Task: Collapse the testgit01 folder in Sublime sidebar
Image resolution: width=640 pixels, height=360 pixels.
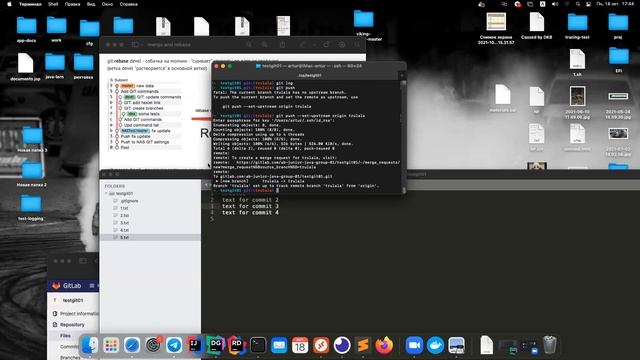Action: [106, 193]
